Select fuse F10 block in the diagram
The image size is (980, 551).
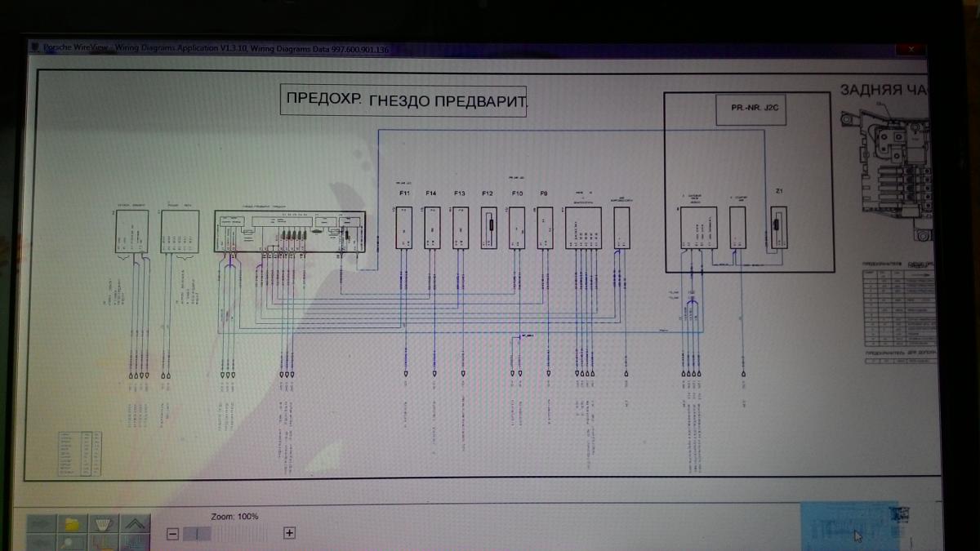click(517, 227)
